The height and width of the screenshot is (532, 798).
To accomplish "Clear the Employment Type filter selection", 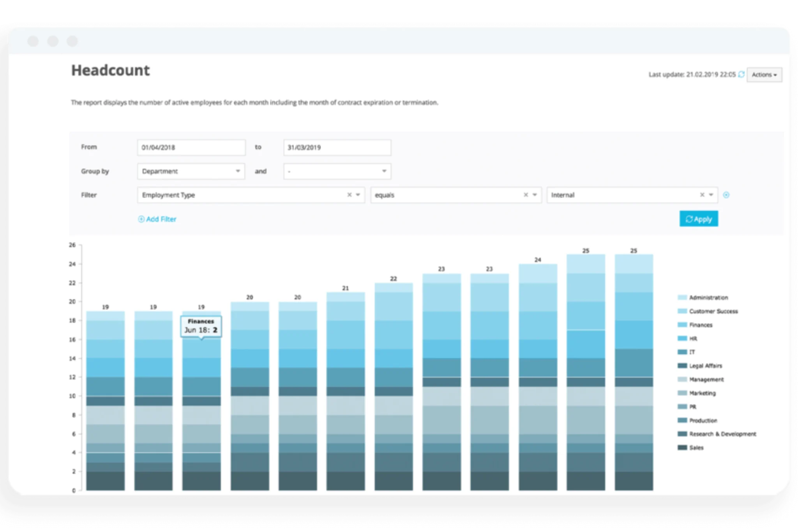I will [x=349, y=195].
